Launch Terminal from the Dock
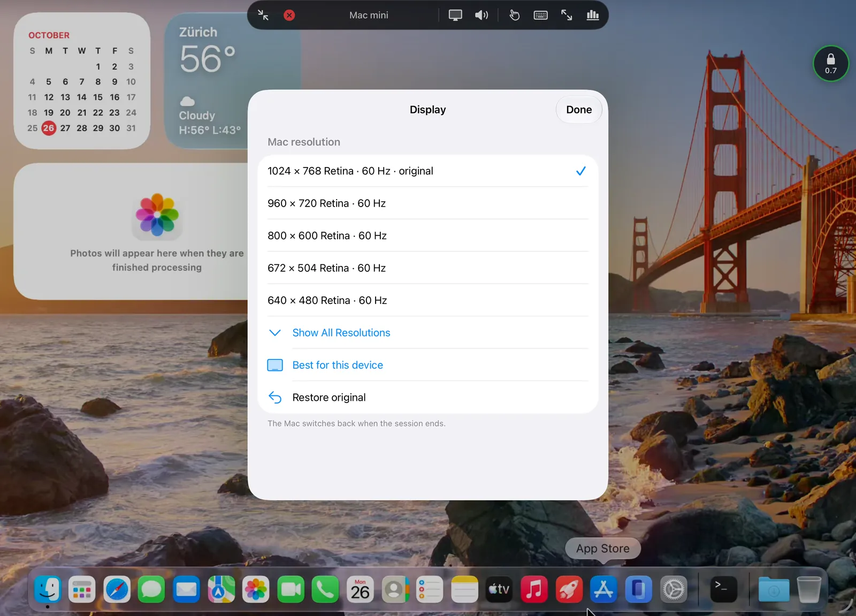 pyautogui.click(x=723, y=589)
